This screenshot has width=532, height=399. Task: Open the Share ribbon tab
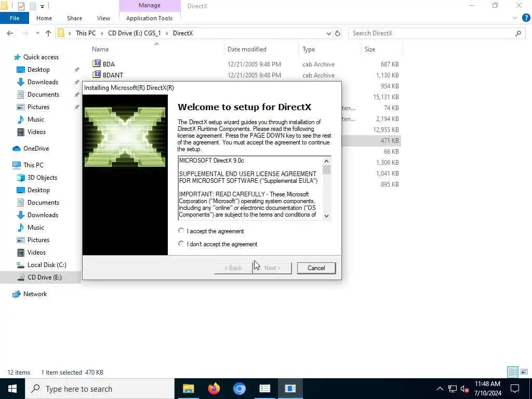tap(74, 18)
